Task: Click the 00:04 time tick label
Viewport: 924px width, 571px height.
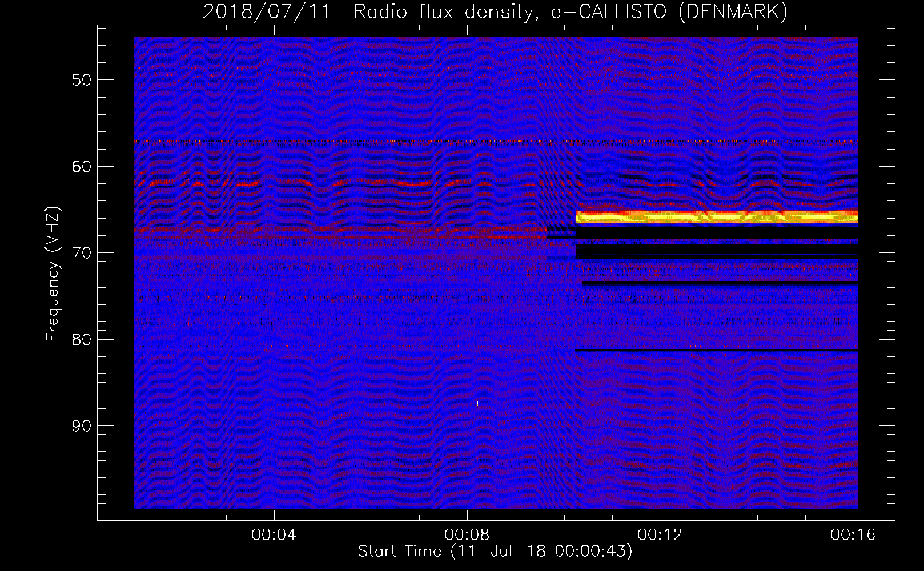Action: [274, 534]
